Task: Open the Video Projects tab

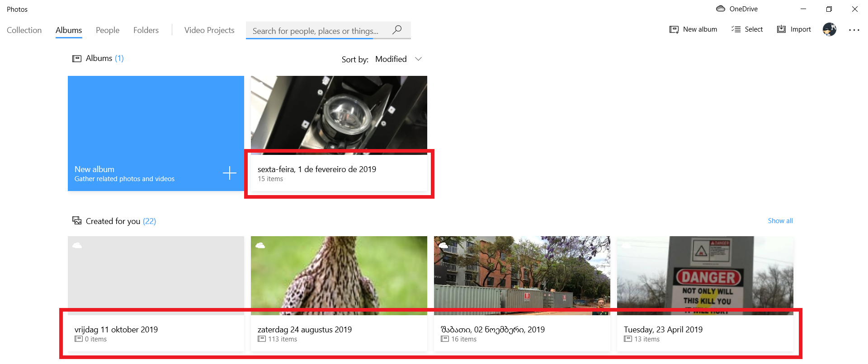Action: (x=209, y=30)
